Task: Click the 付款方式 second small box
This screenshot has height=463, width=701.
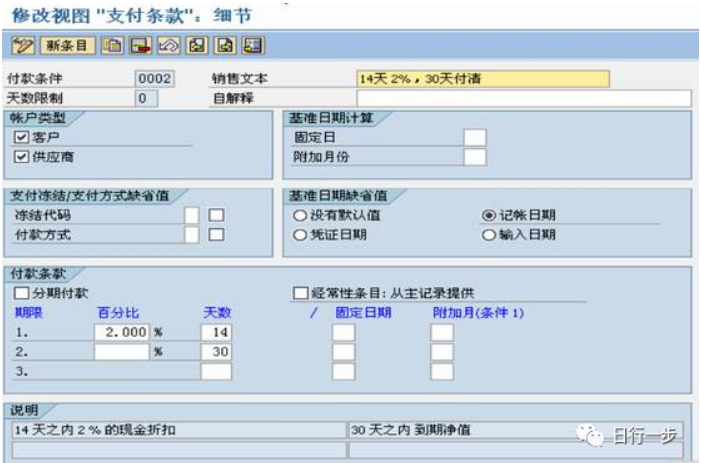Action: 216,235
